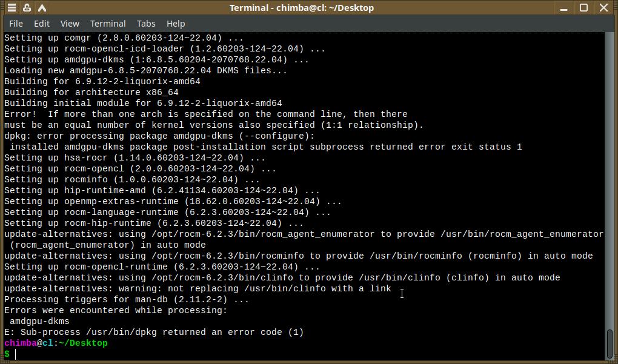
Task: Click the line 'Setting up comgr (2.8.0.60203-124~22.04)'
Action: click(124, 38)
